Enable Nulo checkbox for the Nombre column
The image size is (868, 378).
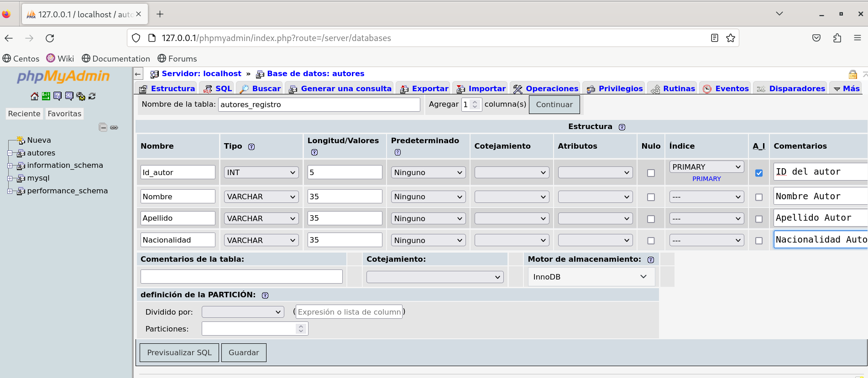tap(651, 197)
